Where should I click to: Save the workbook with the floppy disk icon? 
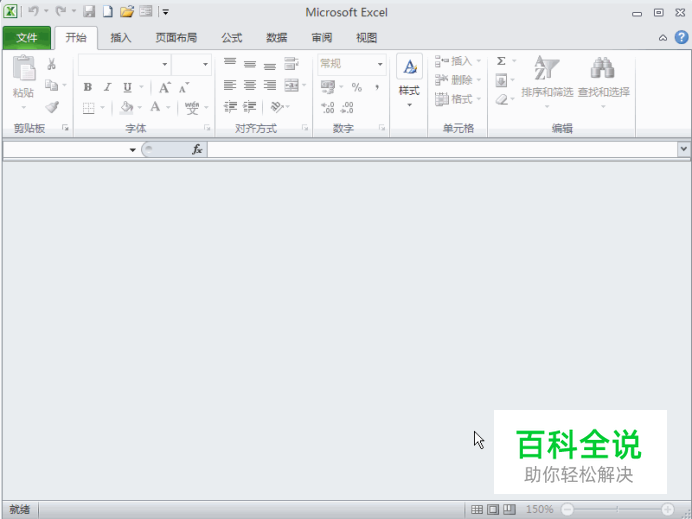[x=89, y=11]
